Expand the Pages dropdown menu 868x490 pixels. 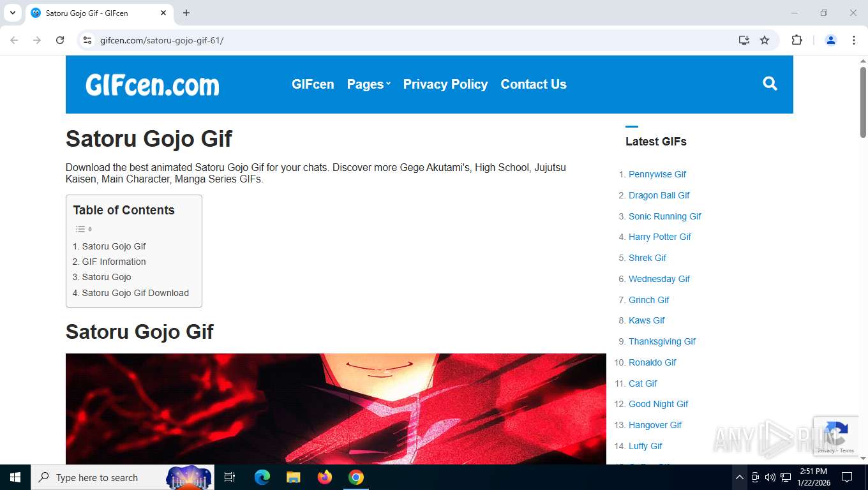pyautogui.click(x=368, y=84)
